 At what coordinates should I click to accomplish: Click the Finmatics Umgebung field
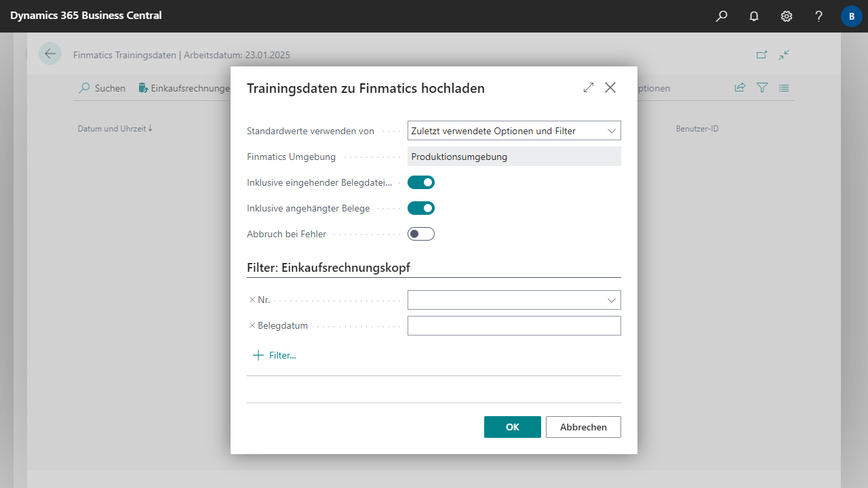tap(514, 157)
